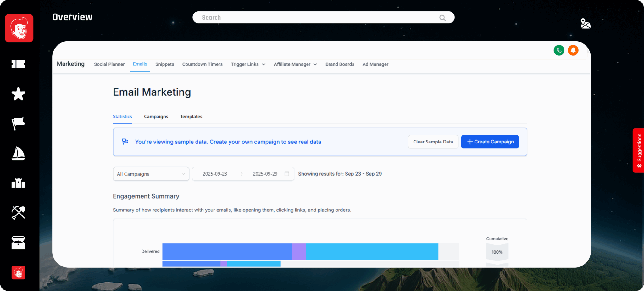Select the flag icon in the sidebar
The height and width of the screenshot is (291, 644).
[18, 123]
